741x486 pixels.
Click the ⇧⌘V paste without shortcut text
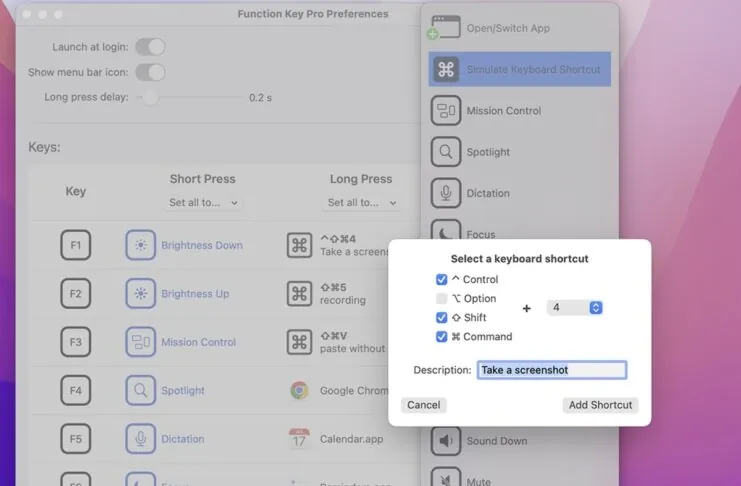[353, 342]
